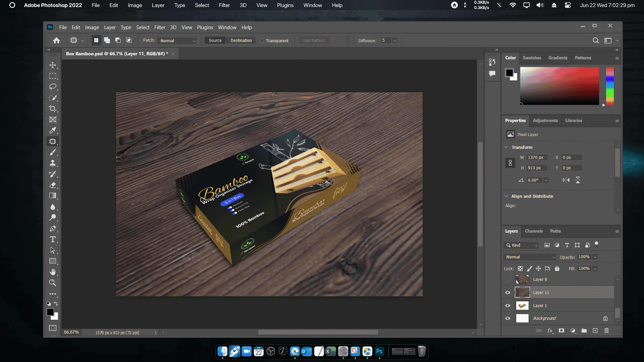
Task: Open the layer blend mode dropdown
Action: pyautogui.click(x=530, y=257)
